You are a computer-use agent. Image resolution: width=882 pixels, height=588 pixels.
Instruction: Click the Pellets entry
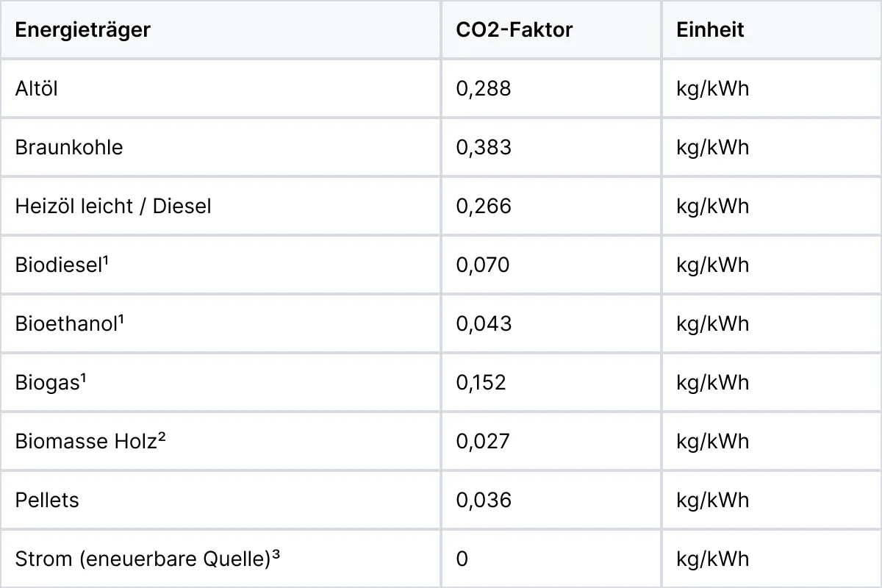coord(47,500)
